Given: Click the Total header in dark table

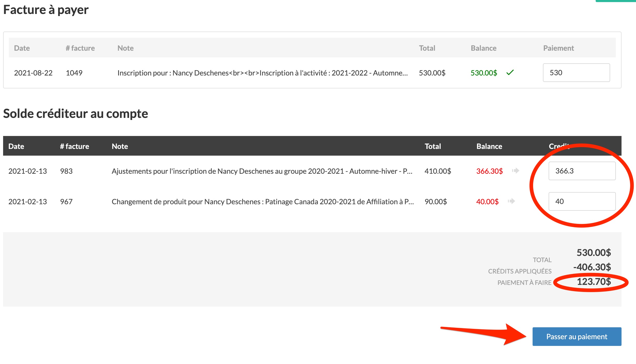Looking at the screenshot, I should [433, 146].
